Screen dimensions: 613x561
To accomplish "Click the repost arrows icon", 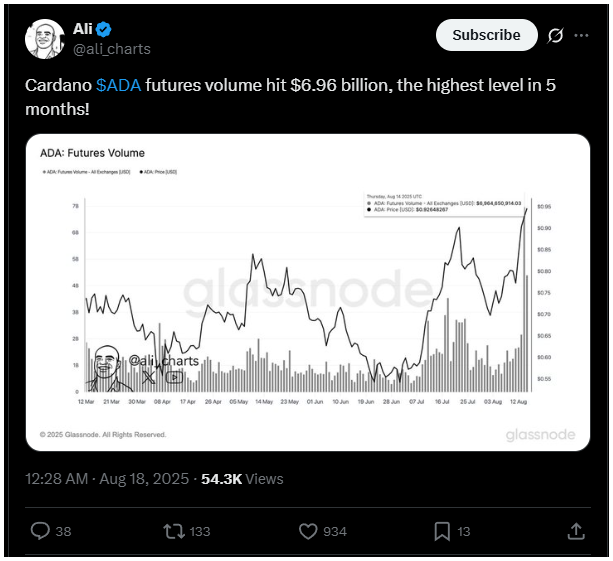I will pos(174,531).
